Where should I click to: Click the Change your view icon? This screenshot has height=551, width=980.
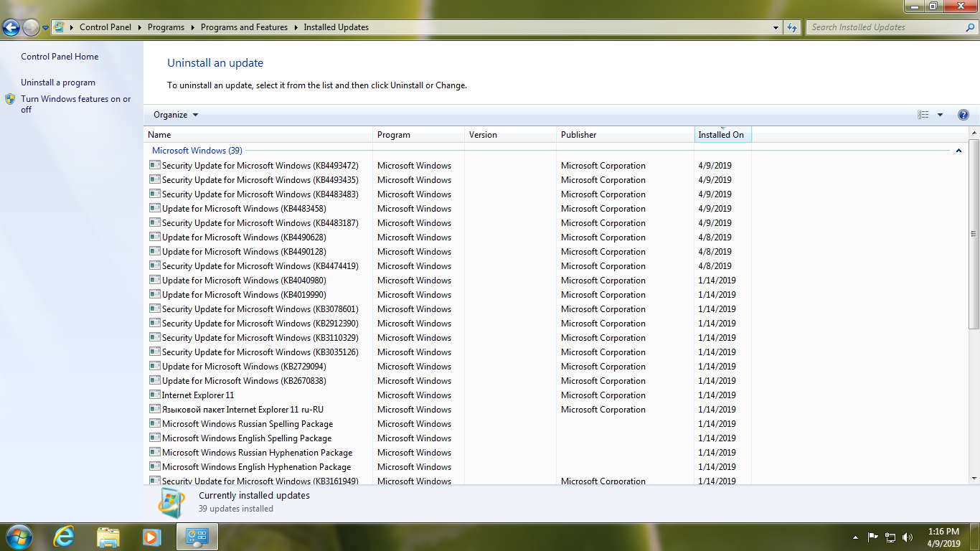click(923, 115)
